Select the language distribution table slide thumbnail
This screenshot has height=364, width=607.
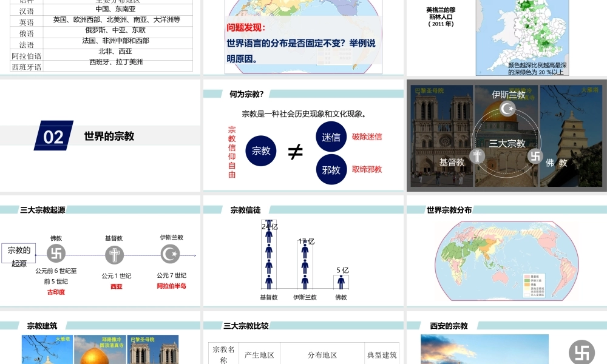100,38
